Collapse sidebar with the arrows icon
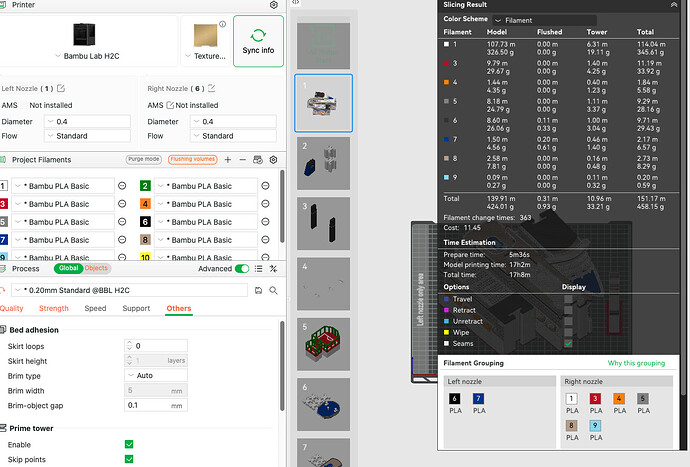690x467 pixels. 296,2
